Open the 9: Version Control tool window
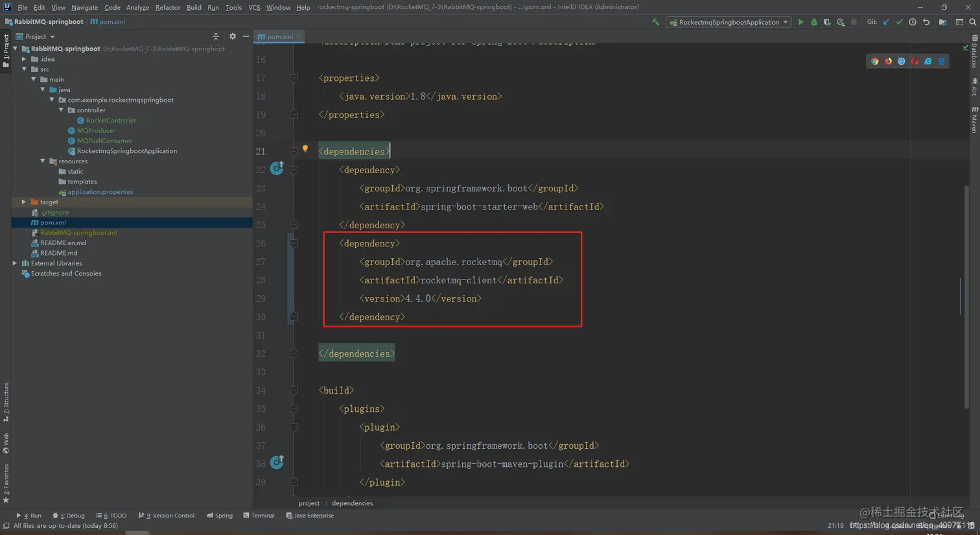 click(167, 516)
